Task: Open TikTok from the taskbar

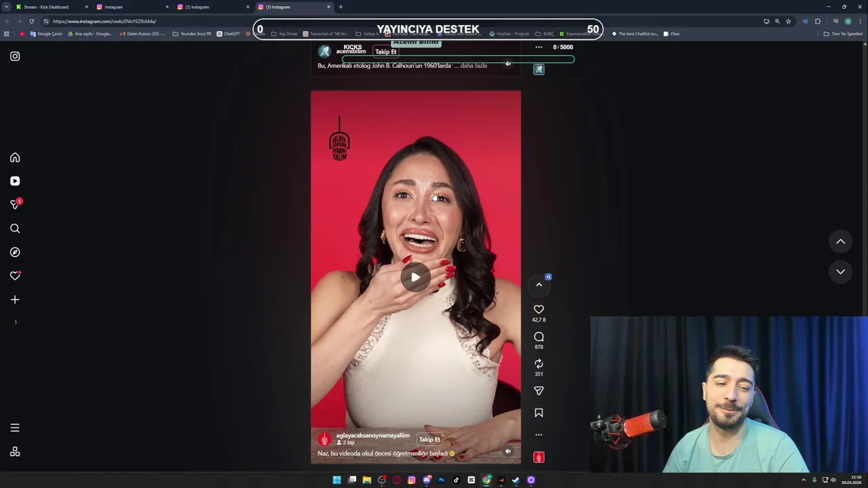Action: pyautogui.click(x=456, y=480)
